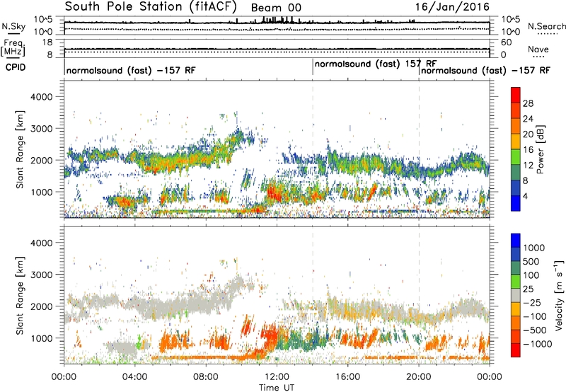Click the '4' tick of the power scale
The width and height of the screenshot is (566, 392).
point(526,196)
